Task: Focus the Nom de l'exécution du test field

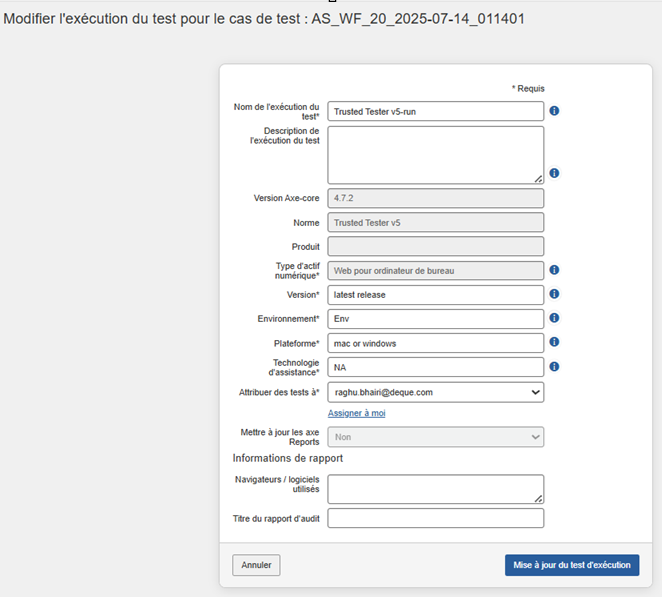Action: click(435, 111)
